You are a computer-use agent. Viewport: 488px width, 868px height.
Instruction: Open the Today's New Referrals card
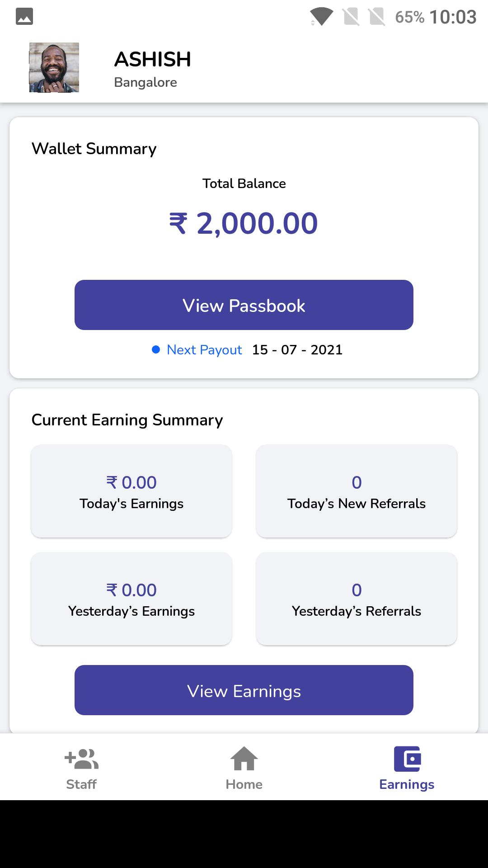[x=357, y=491]
